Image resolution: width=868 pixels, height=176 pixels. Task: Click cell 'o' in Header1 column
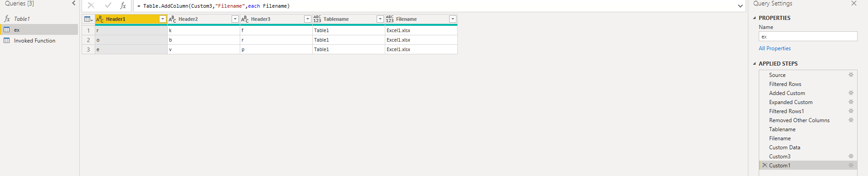(131, 40)
